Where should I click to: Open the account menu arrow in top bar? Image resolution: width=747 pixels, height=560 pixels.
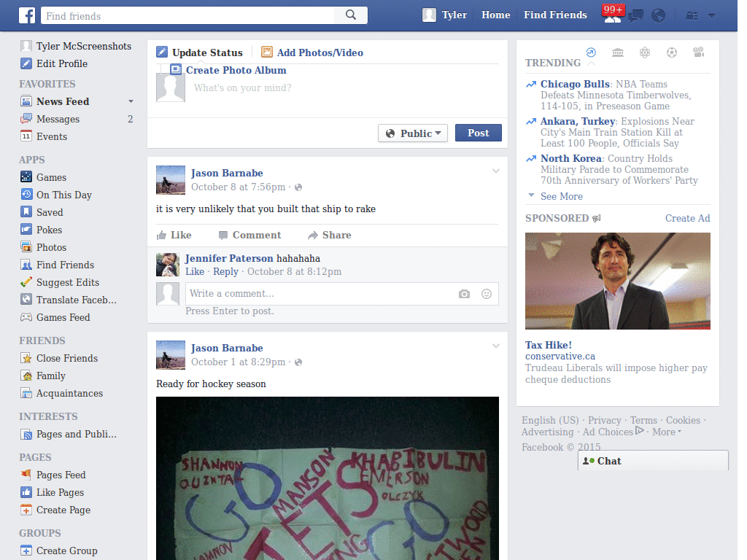pyautogui.click(x=712, y=16)
